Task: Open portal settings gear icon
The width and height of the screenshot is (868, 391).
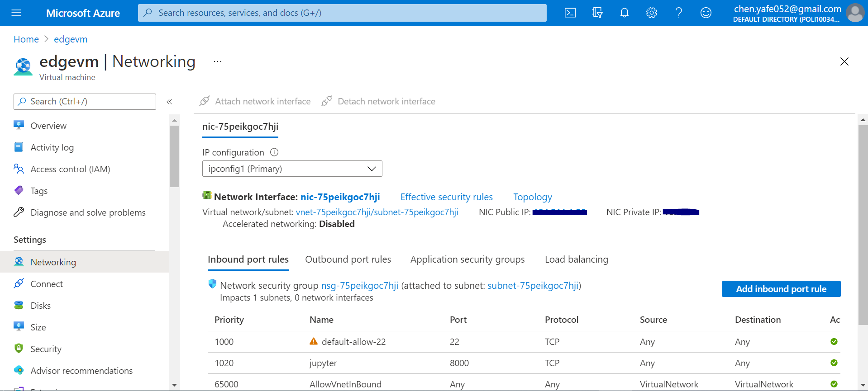Action: [x=652, y=13]
